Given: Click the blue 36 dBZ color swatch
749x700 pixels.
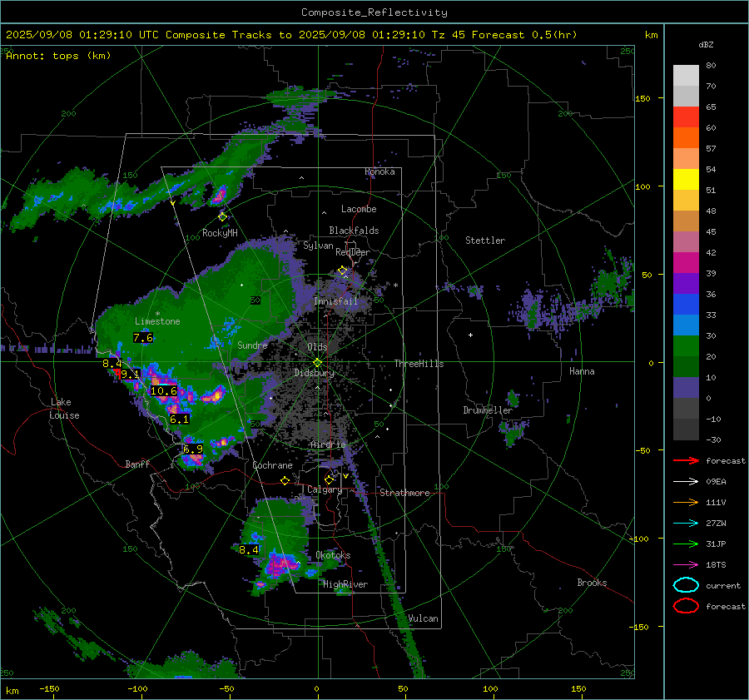Looking at the screenshot, I should click(x=686, y=304).
